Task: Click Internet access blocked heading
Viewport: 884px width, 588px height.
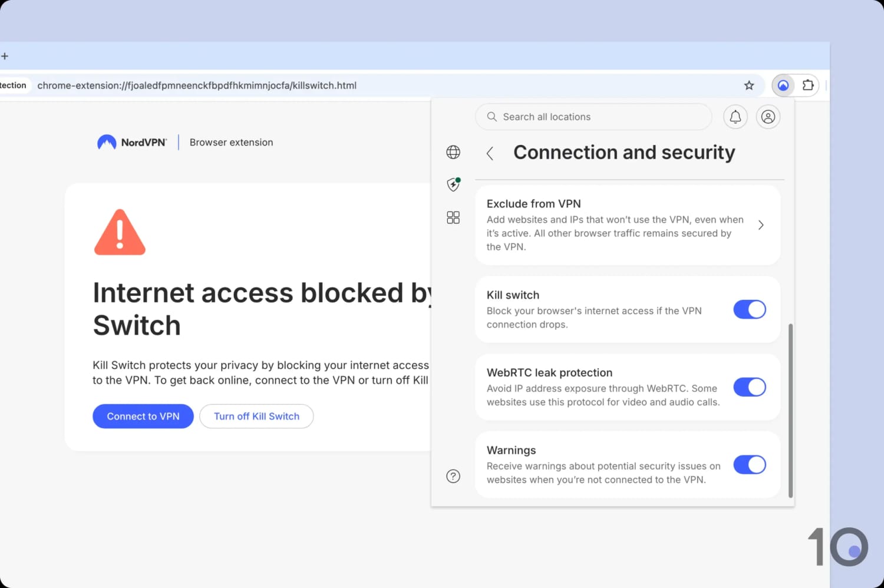Action: (x=262, y=309)
